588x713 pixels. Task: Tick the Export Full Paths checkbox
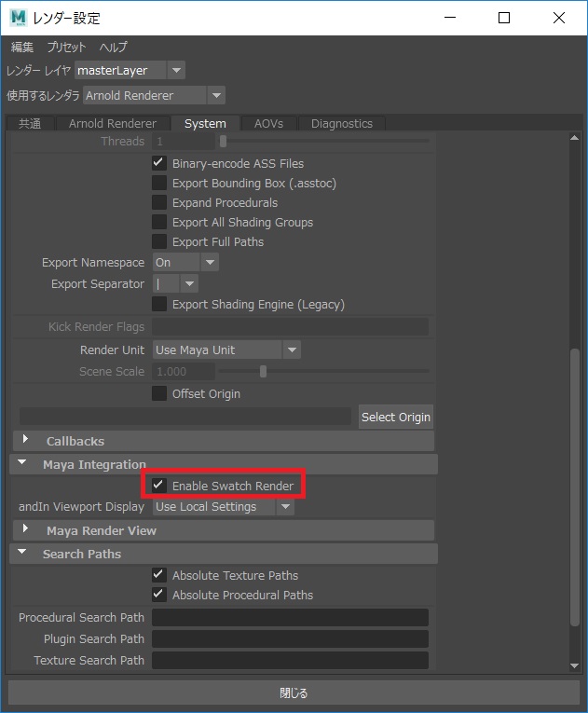[x=159, y=241]
